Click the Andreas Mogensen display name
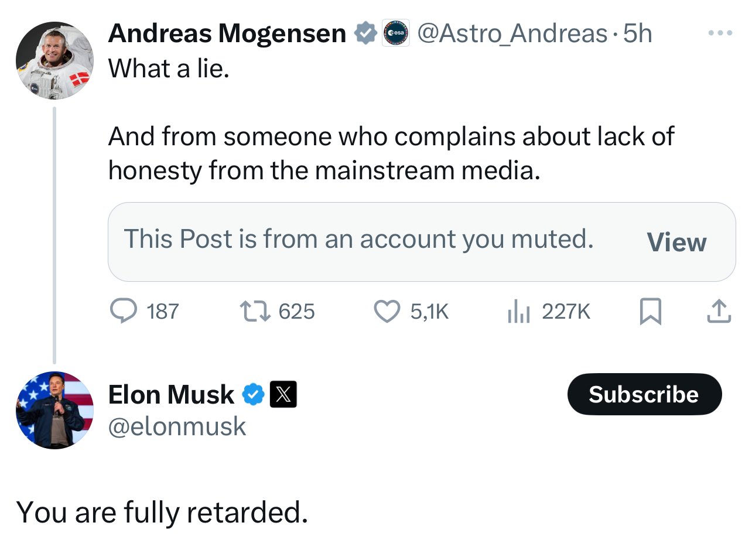This screenshot has width=752, height=560. pyautogui.click(x=227, y=34)
